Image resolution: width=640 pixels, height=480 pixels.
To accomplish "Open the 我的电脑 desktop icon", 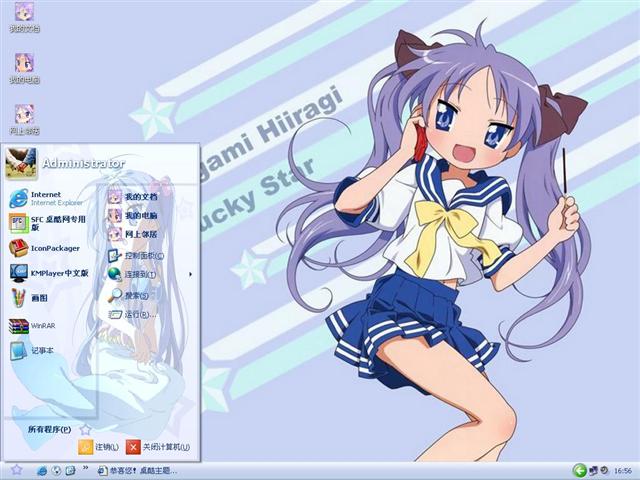I will point(24,68).
